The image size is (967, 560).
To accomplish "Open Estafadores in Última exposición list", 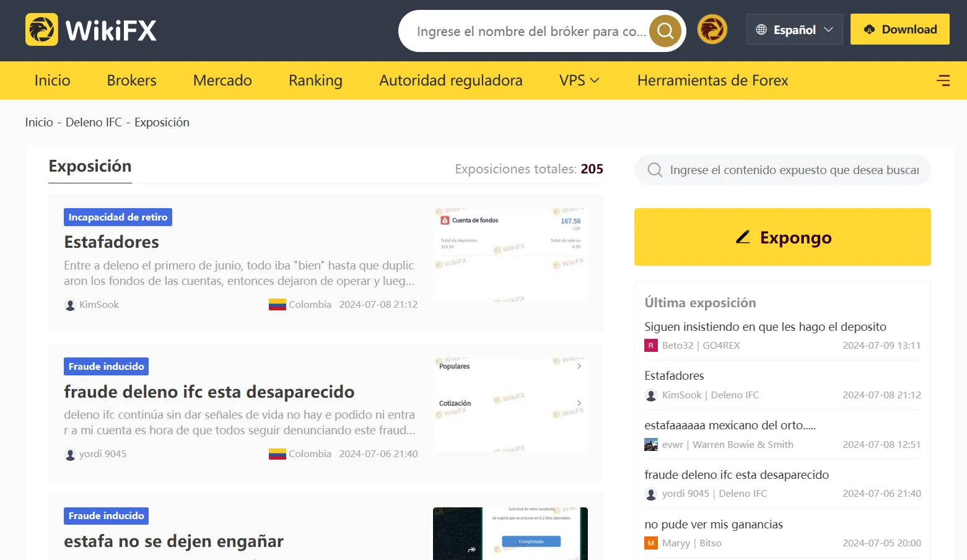I will tap(674, 375).
